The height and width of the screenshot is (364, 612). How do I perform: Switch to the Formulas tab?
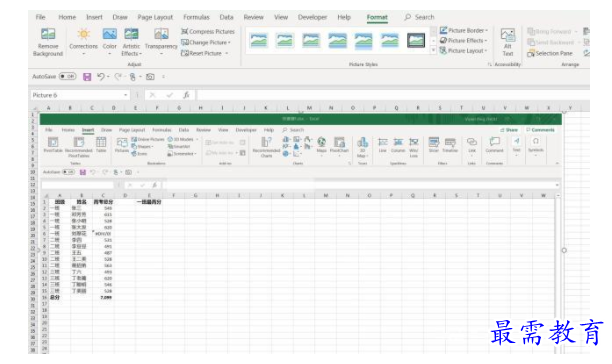tap(196, 17)
